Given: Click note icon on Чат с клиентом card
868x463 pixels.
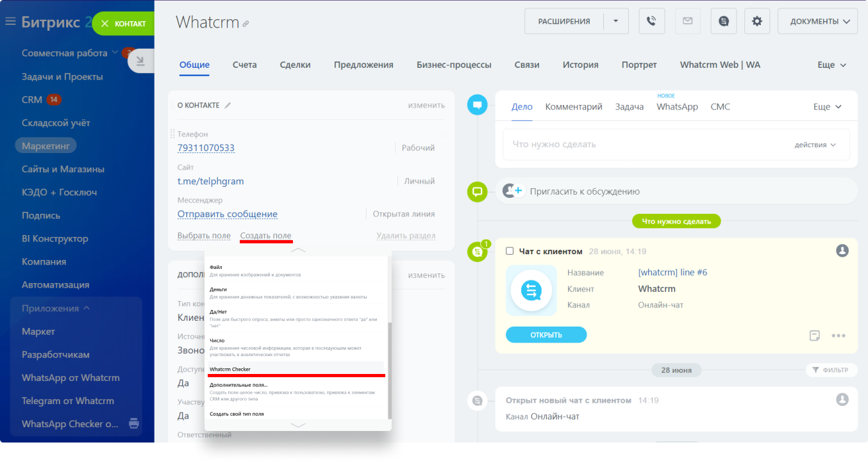Looking at the screenshot, I should tap(815, 336).
